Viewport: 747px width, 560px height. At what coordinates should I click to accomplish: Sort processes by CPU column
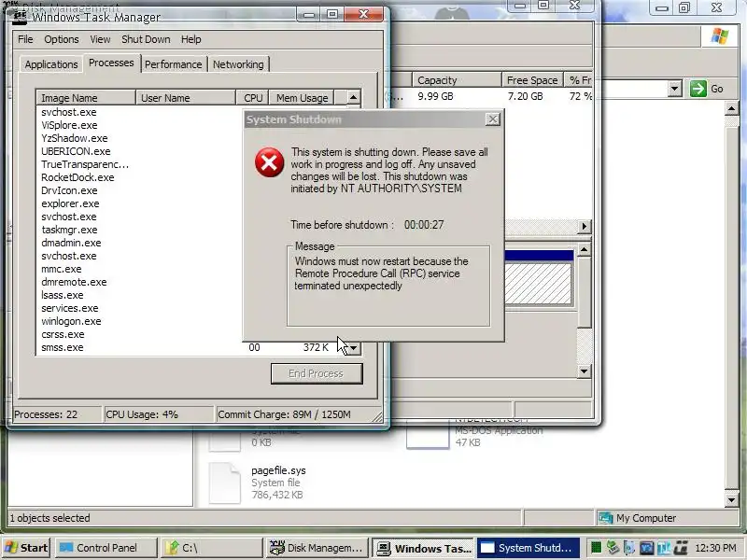point(252,98)
